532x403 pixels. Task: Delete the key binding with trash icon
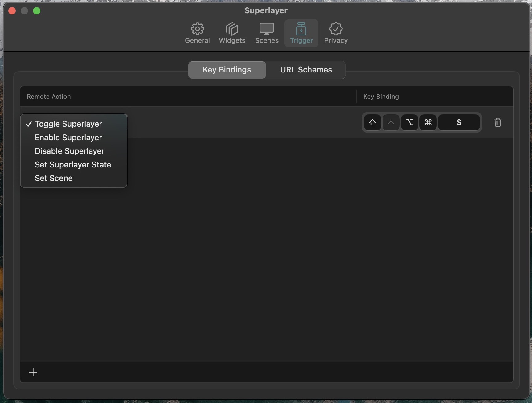[x=497, y=122]
